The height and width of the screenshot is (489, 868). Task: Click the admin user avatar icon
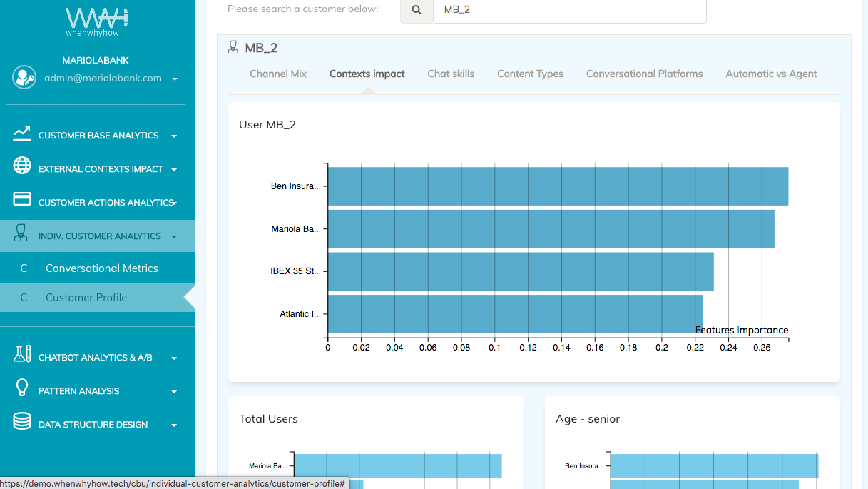click(24, 77)
